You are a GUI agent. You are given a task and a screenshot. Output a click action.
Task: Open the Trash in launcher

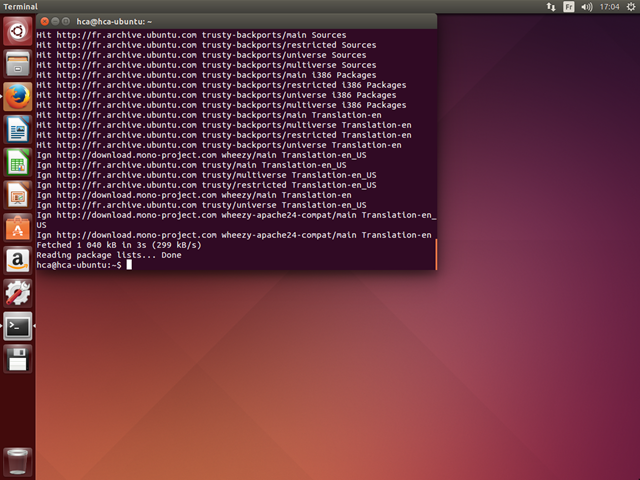(18, 462)
